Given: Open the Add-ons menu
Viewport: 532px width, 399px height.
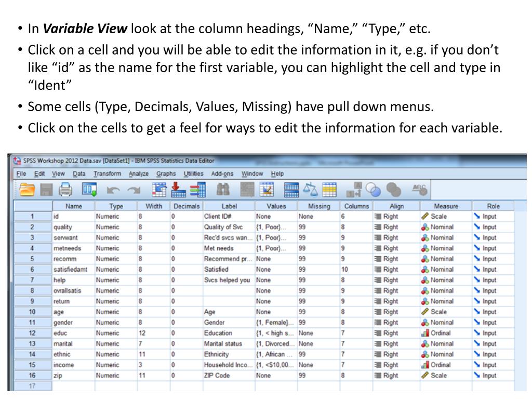Looking at the screenshot, I should point(222,174).
